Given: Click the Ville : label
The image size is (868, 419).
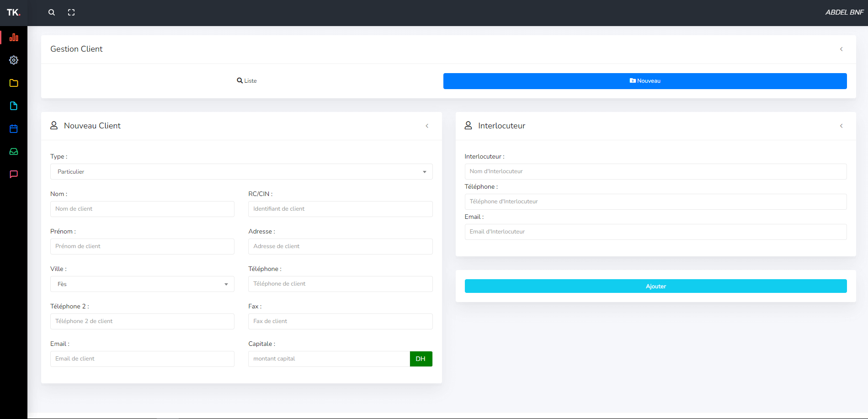Looking at the screenshot, I should point(59,269).
